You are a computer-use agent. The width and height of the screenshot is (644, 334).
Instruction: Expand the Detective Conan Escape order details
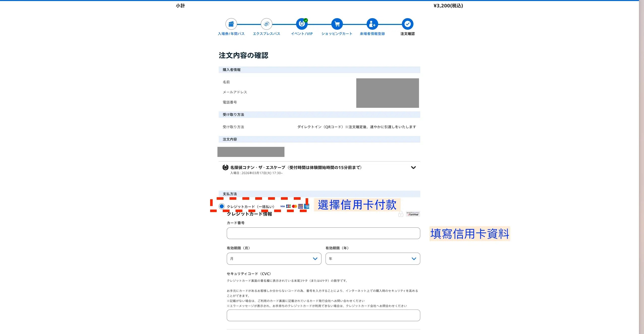click(413, 168)
